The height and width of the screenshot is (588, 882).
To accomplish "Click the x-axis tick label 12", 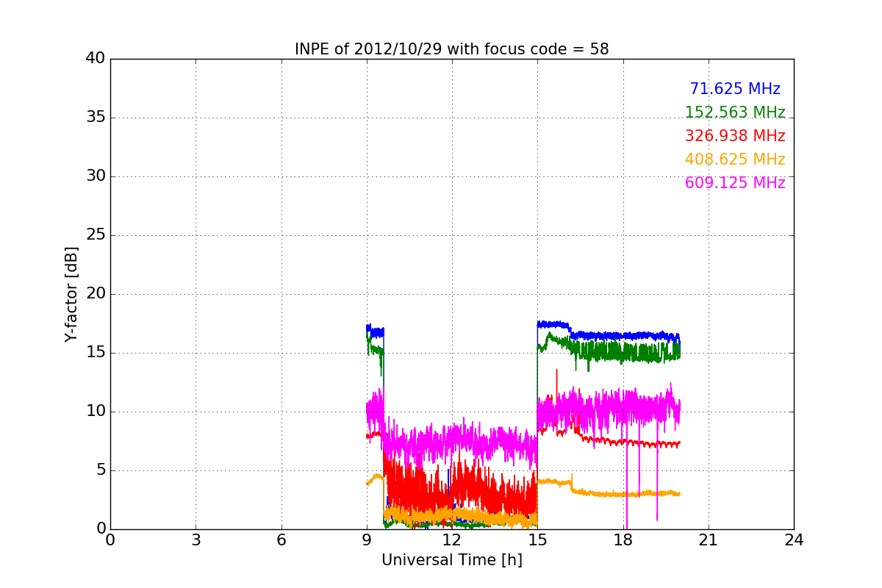I will (452, 540).
